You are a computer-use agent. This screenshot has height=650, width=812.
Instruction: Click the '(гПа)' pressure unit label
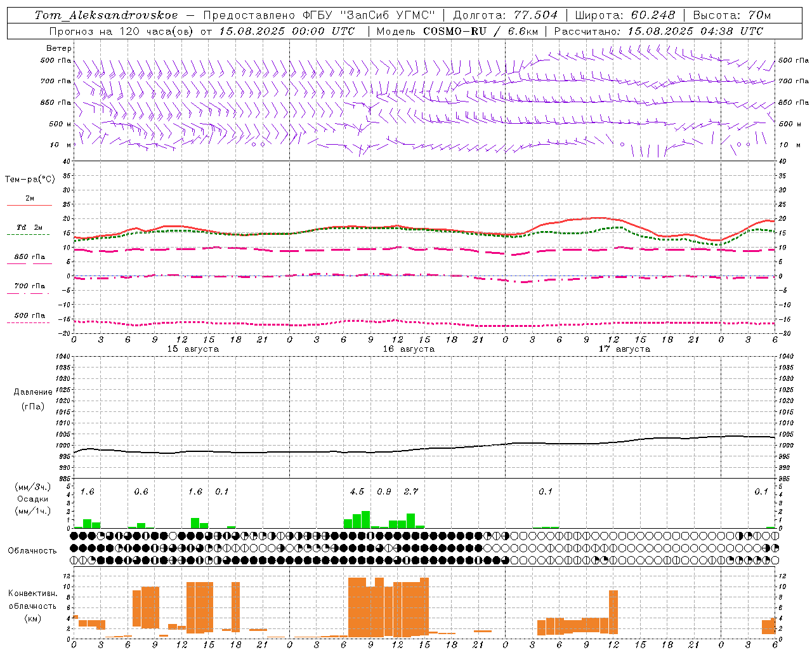tap(33, 406)
